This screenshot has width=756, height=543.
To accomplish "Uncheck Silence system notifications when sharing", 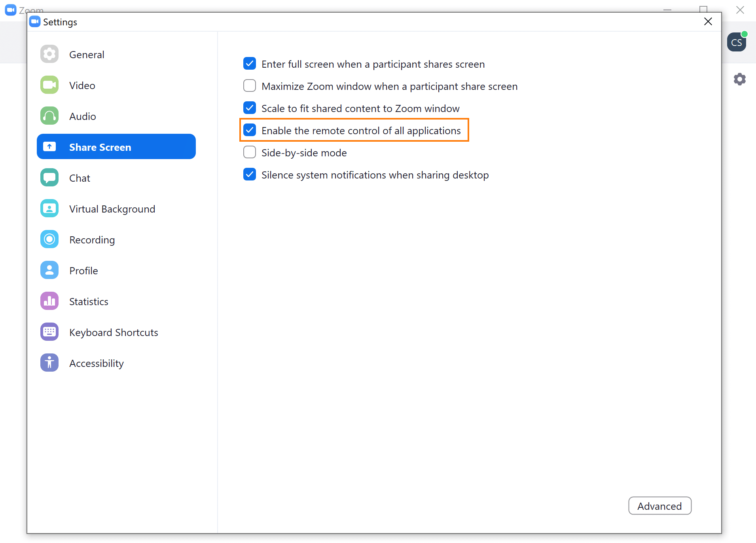I will click(x=250, y=175).
